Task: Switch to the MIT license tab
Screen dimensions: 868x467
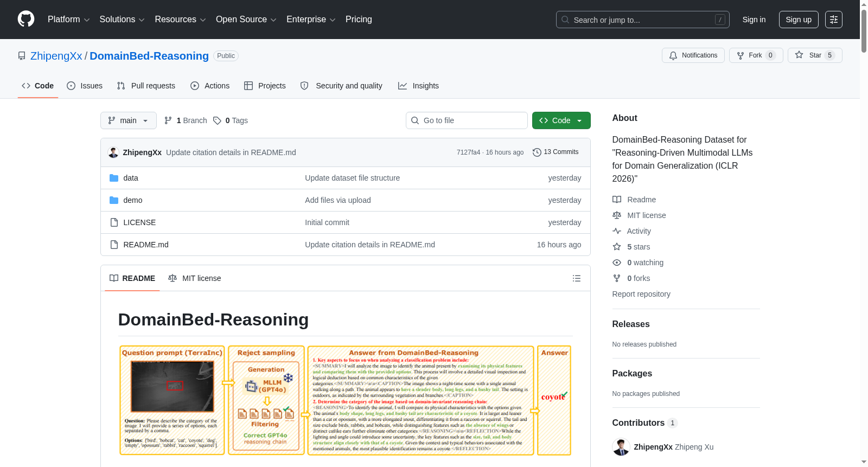Action: [x=195, y=278]
